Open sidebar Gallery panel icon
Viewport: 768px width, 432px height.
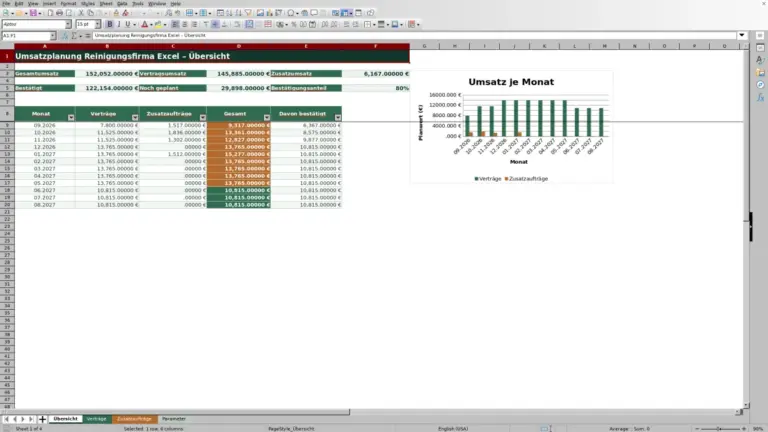tap(760, 72)
